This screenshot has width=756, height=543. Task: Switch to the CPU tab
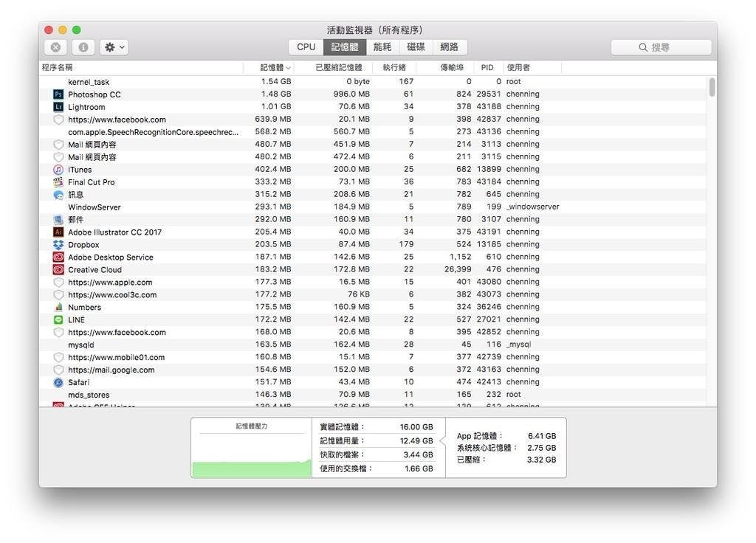click(x=306, y=46)
